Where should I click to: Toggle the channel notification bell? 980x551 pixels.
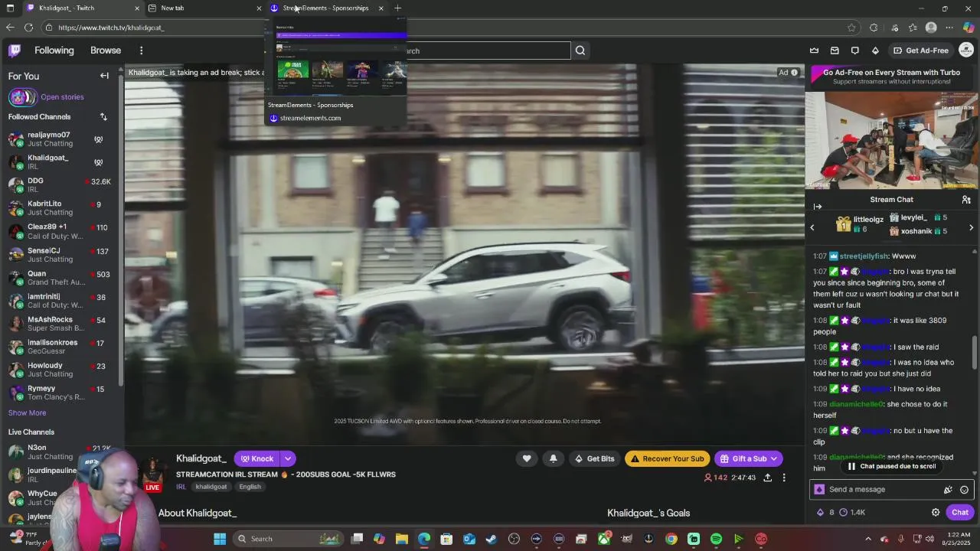pos(553,458)
